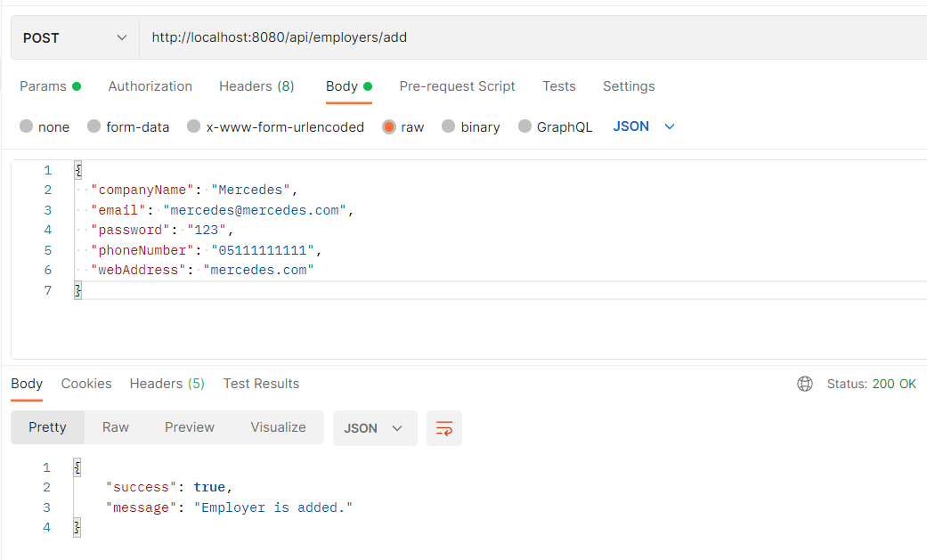927x560 pixels.
Task: Choose the GraphQL body format
Action: [x=556, y=126]
